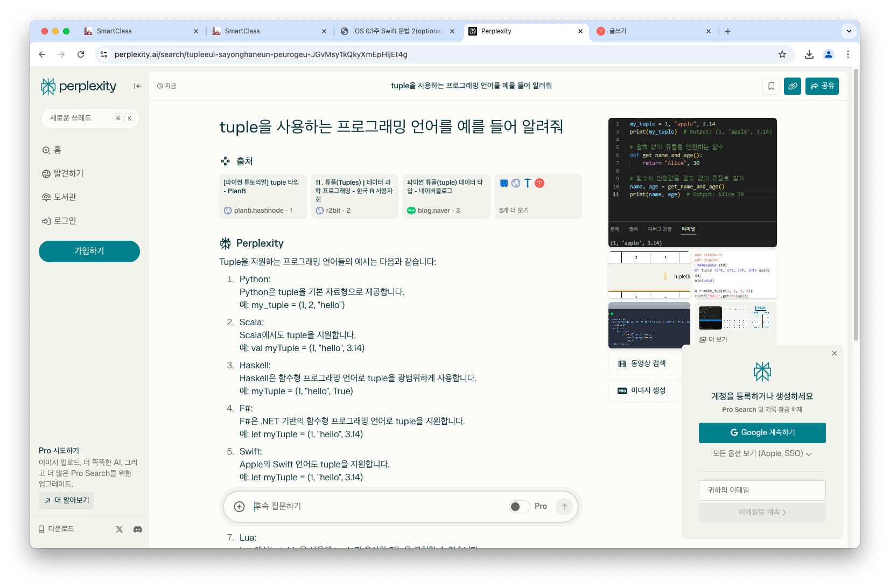Copy the thread link
Viewport: 890px width, 588px height.
pos(793,86)
